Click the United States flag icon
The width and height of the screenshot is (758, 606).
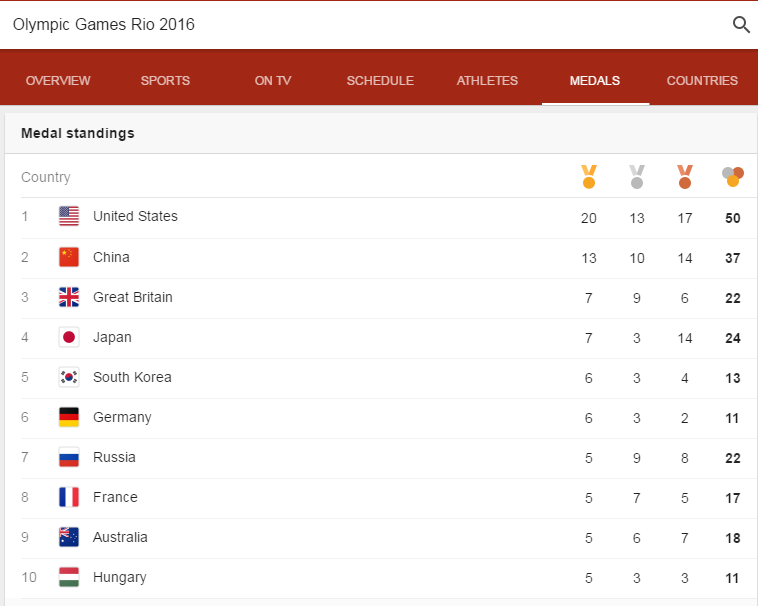[x=69, y=216]
